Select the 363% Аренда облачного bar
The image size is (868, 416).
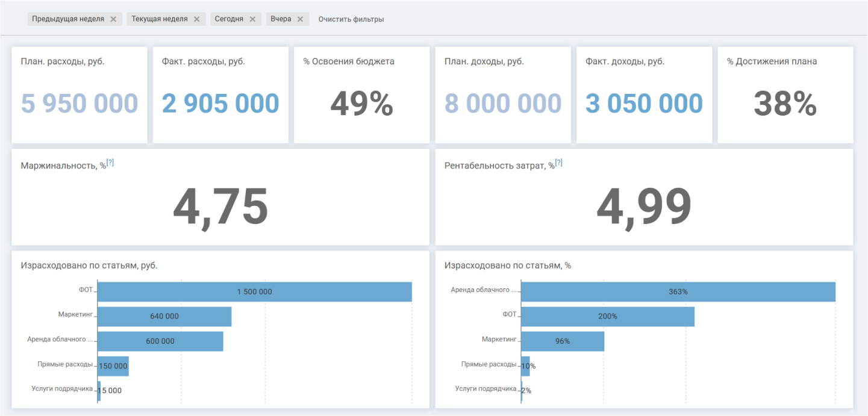[678, 291]
